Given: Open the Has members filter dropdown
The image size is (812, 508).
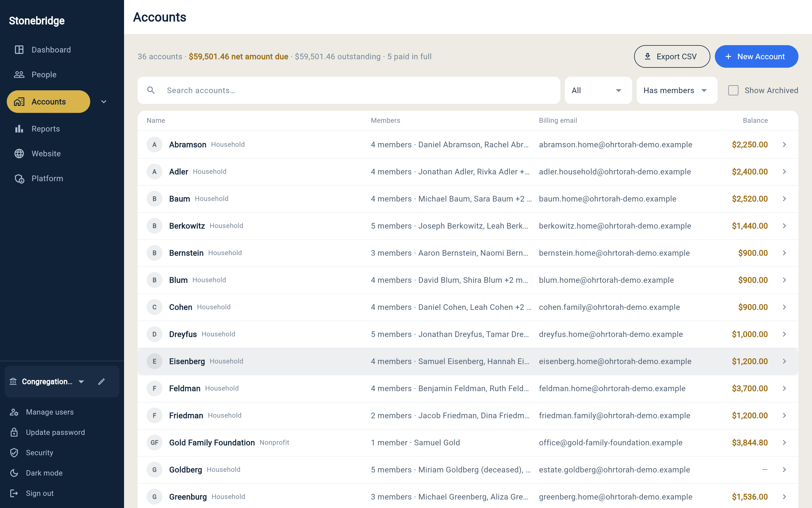Looking at the screenshot, I should [x=677, y=90].
